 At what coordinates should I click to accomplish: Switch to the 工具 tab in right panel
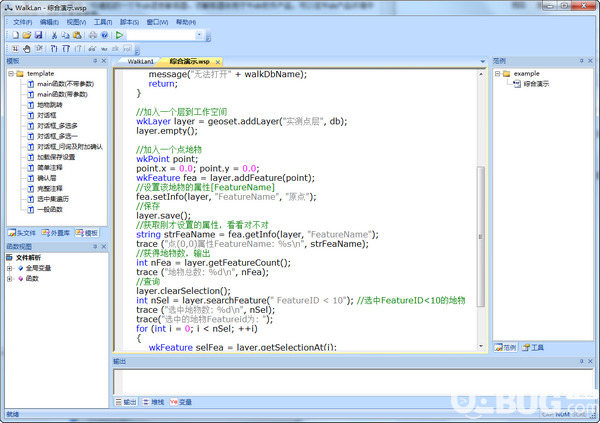pos(533,348)
